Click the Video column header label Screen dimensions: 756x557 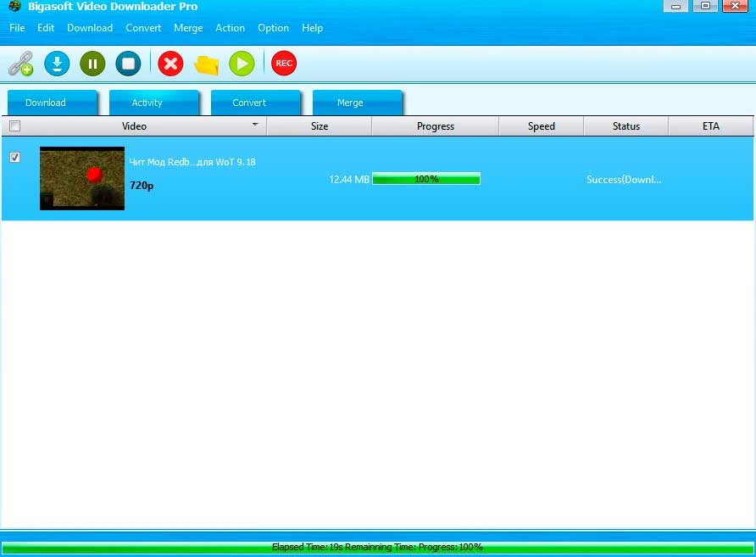tap(134, 126)
